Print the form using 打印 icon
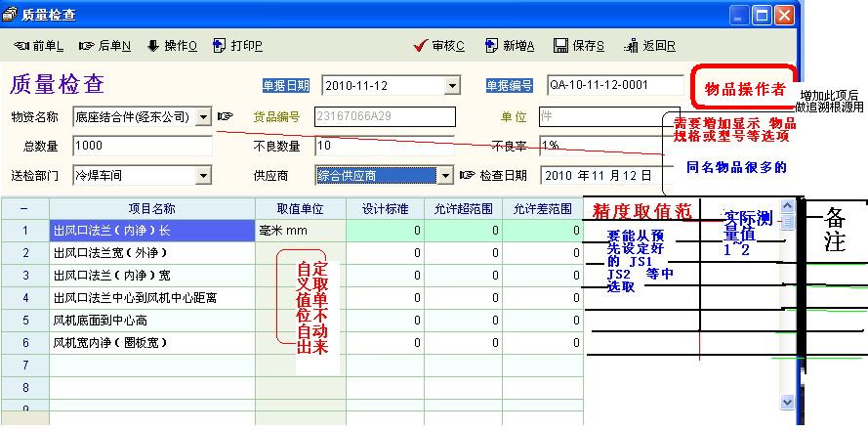 (220, 46)
